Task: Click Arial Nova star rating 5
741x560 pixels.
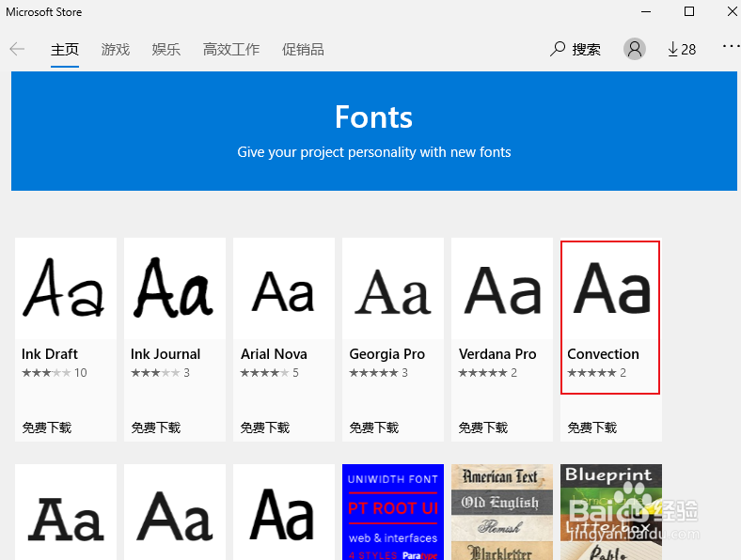Action: coord(269,373)
